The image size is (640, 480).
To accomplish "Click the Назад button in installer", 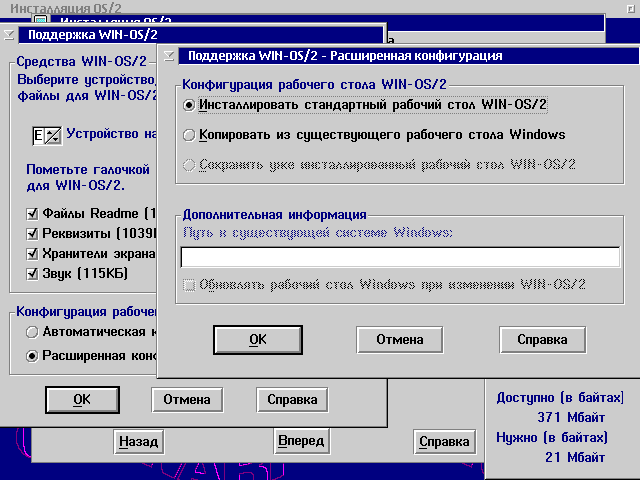I will coord(139,442).
